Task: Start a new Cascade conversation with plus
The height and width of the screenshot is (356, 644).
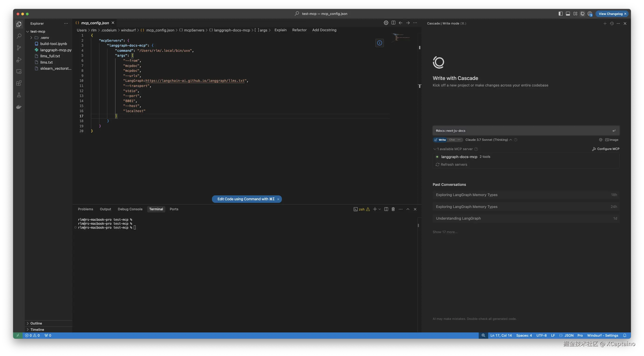Action: (605, 24)
